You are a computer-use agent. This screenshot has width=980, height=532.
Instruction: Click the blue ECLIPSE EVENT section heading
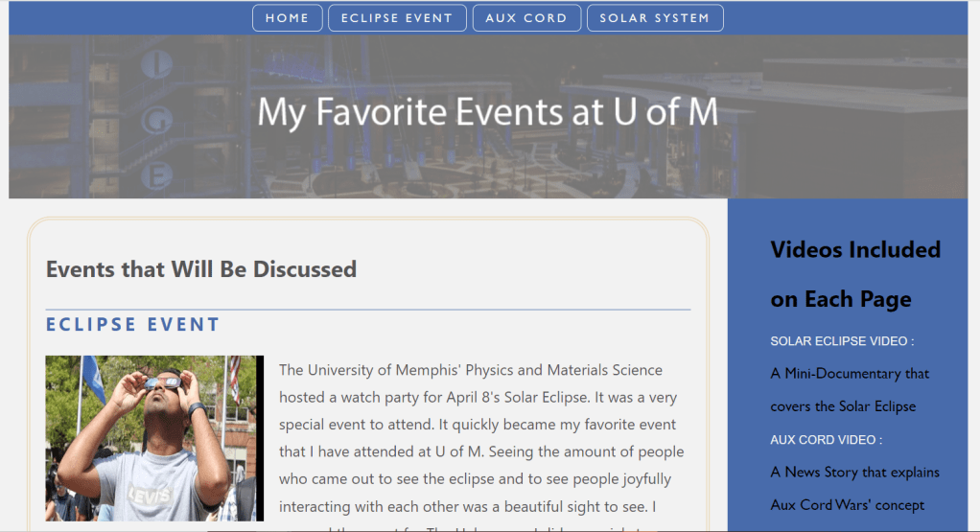(133, 325)
